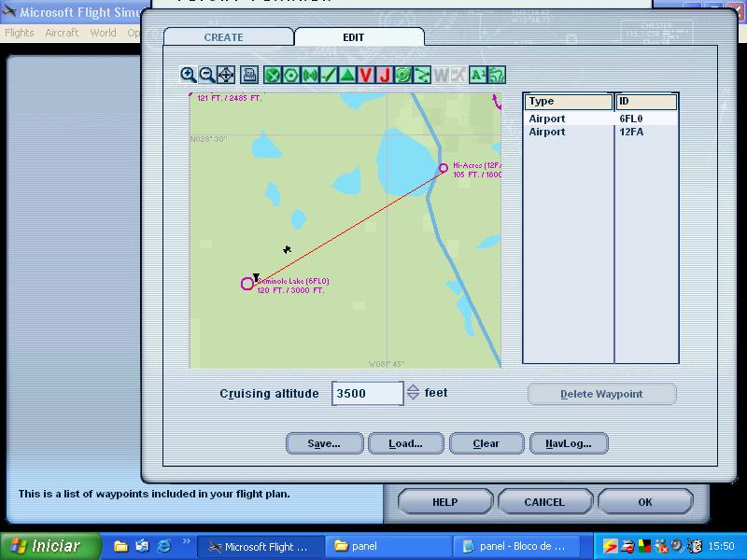Click the center map crosshair icon
Image resolution: width=747 pixels, height=560 pixels.
point(226,75)
